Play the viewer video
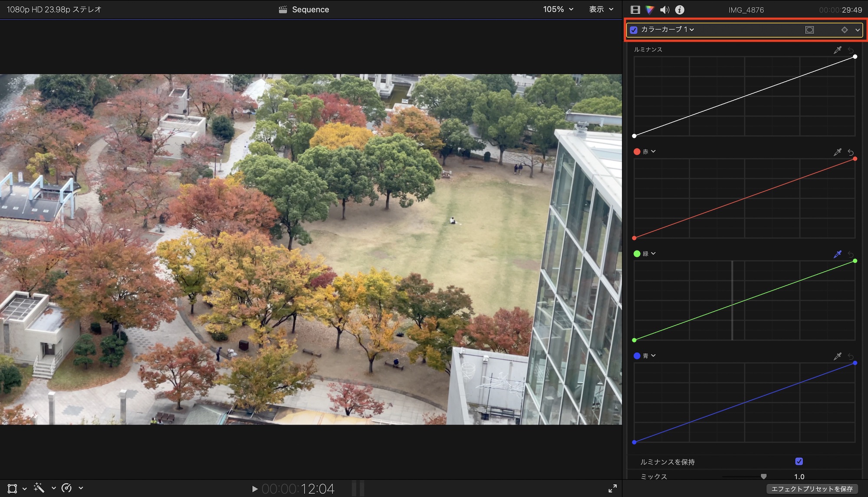Viewport: 868px width, 497px height. (x=255, y=489)
